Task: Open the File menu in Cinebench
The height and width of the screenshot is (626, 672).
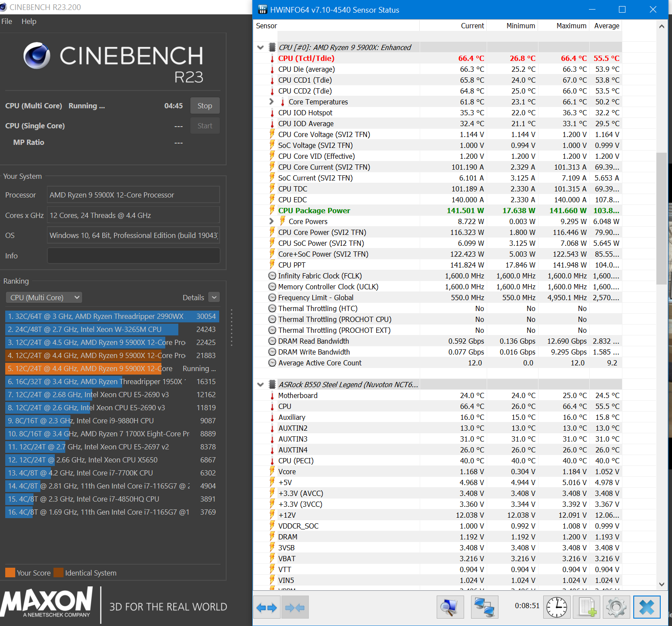Action: 7,21
